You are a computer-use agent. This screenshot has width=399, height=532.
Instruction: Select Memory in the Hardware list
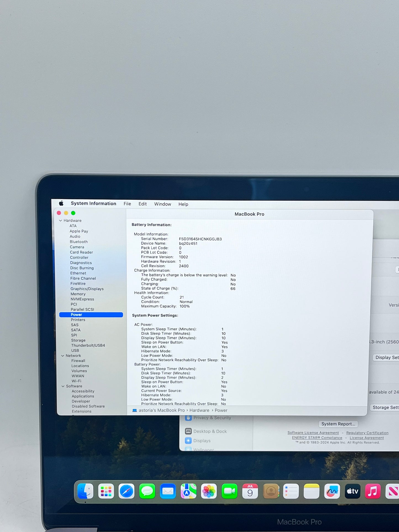click(x=78, y=294)
